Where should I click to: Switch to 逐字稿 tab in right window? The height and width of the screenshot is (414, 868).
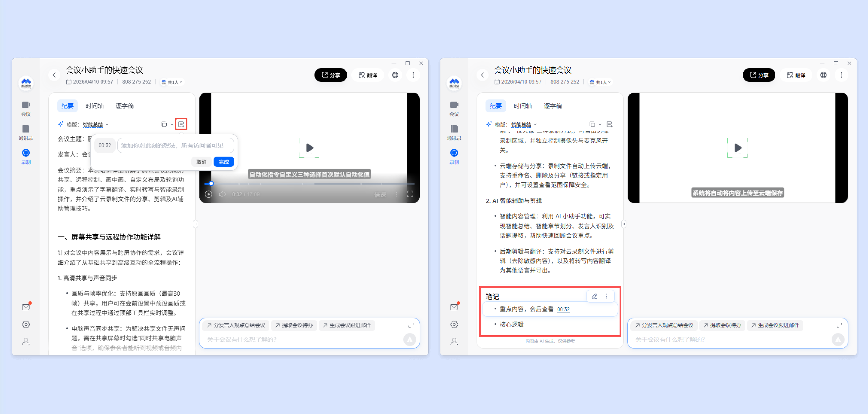point(553,106)
